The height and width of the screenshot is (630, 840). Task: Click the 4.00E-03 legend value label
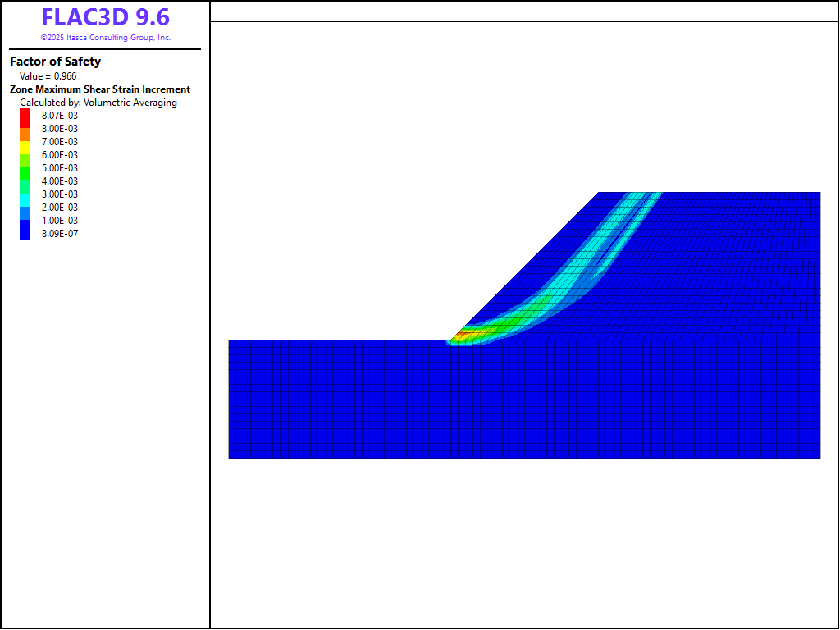pyautogui.click(x=60, y=181)
